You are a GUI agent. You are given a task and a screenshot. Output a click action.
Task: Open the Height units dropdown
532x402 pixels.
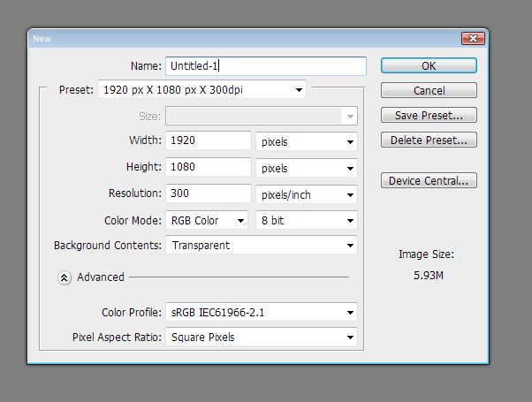[x=307, y=168]
